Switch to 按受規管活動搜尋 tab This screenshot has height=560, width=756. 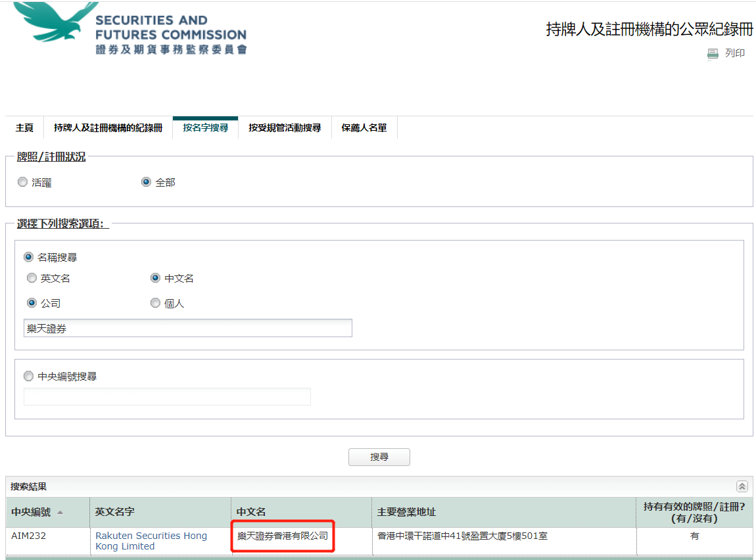[x=285, y=128]
